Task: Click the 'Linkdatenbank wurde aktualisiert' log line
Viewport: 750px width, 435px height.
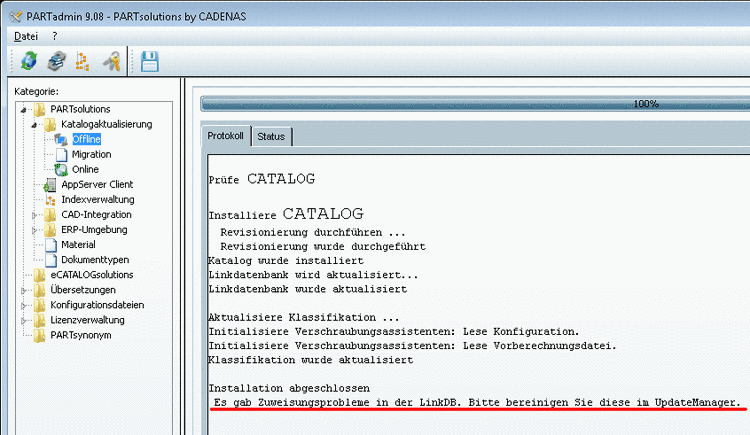Action: pyautogui.click(x=308, y=289)
